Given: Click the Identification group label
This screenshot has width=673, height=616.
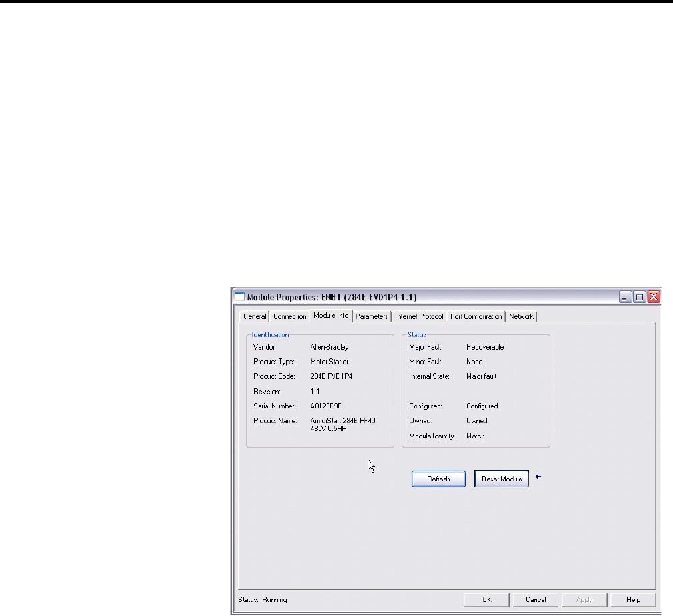Looking at the screenshot, I should click(x=270, y=334).
